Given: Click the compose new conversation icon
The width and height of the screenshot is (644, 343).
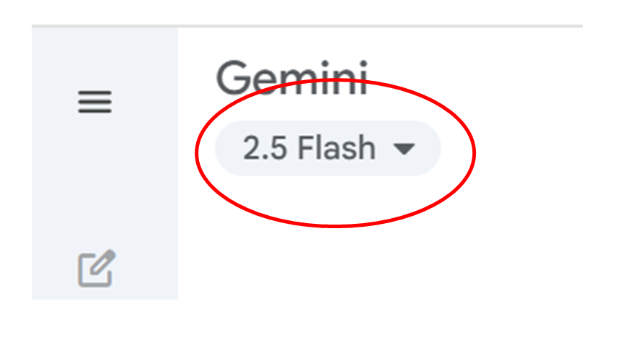Looking at the screenshot, I should click(97, 268).
